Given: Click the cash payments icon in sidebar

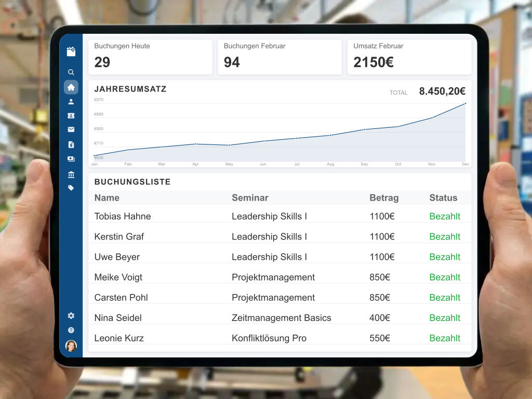Looking at the screenshot, I should pos(71,159).
